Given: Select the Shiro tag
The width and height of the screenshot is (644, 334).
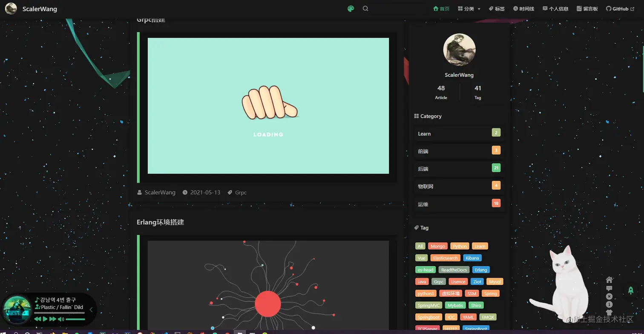Looking at the screenshot, I should 476,305.
